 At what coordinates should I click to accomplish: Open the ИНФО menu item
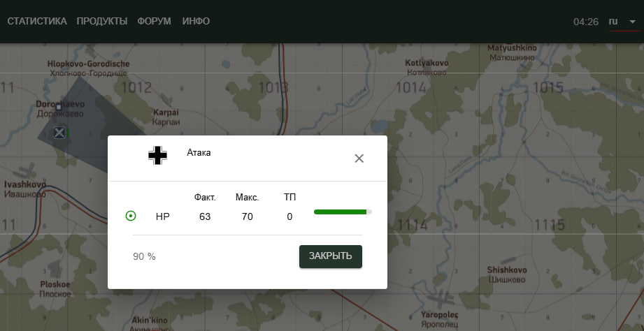click(x=196, y=22)
